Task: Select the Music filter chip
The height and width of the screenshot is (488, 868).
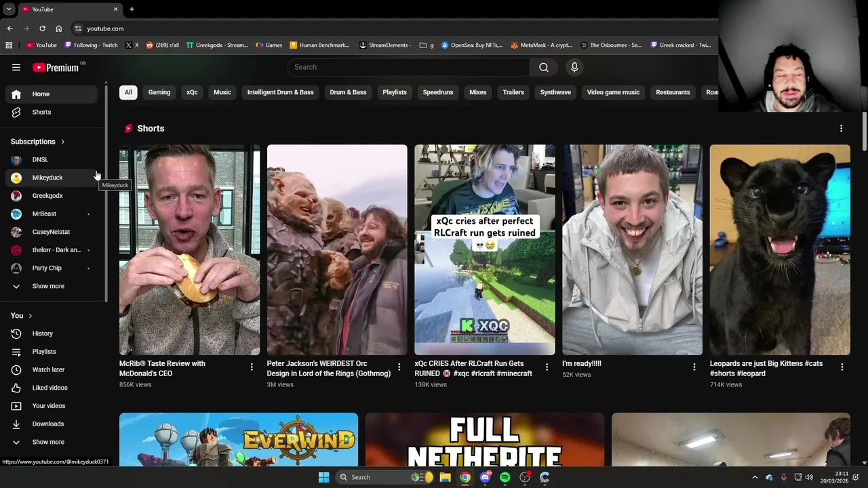Action: click(x=222, y=92)
